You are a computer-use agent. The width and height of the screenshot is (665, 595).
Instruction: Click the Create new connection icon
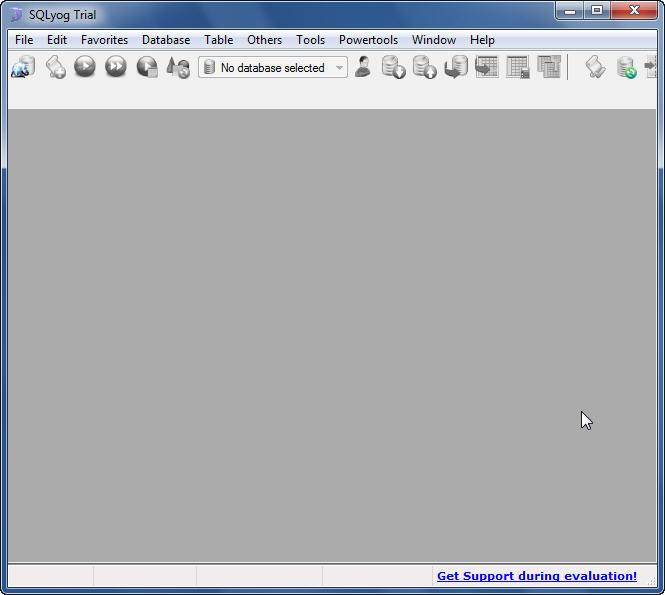[23, 67]
